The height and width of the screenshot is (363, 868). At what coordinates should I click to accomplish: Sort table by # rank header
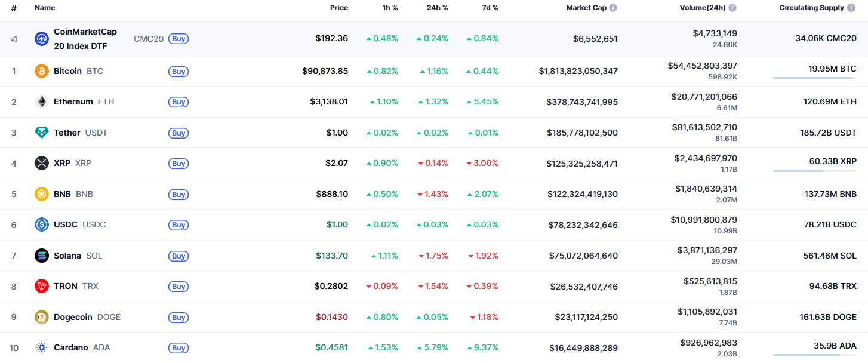point(14,8)
